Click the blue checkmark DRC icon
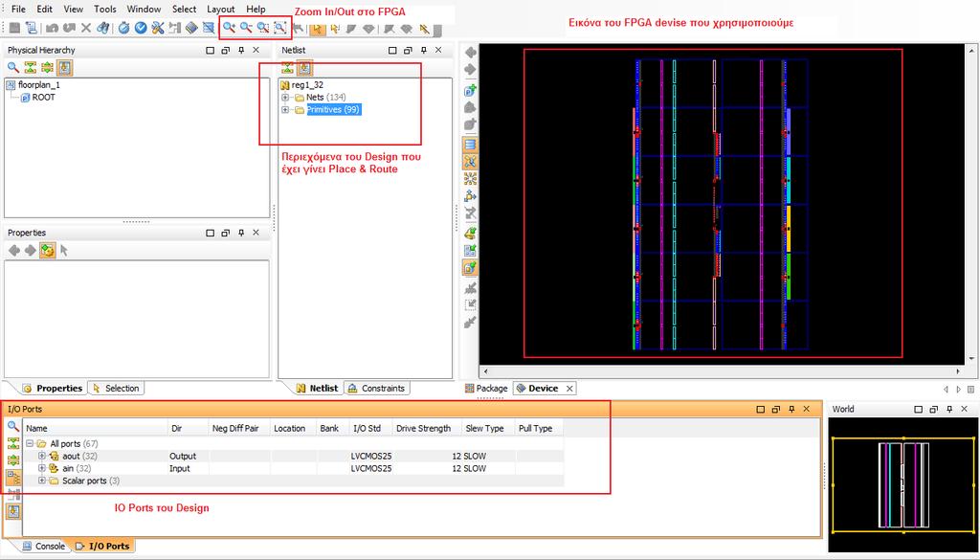The width and height of the screenshot is (980, 560). click(141, 28)
